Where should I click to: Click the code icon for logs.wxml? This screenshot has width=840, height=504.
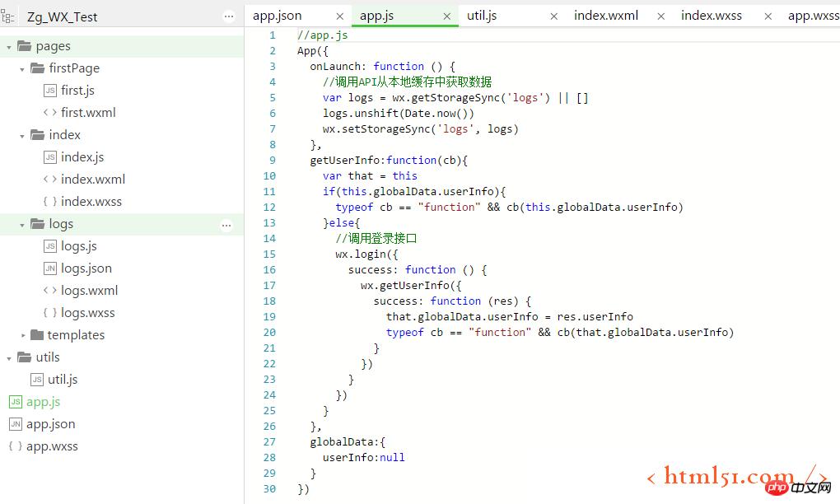(x=50, y=291)
